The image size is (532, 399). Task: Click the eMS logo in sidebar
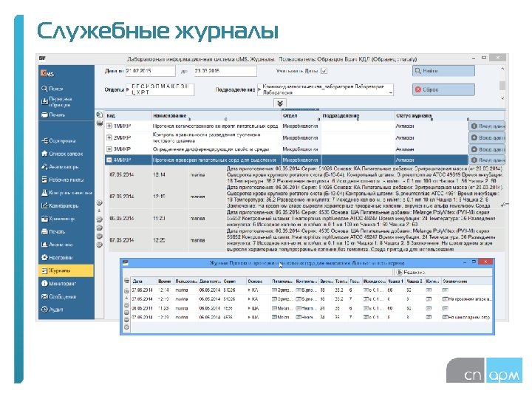pos(47,74)
